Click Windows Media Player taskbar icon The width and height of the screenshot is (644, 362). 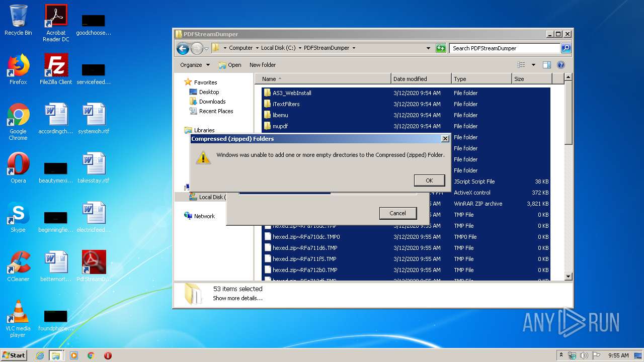pos(74,355)
